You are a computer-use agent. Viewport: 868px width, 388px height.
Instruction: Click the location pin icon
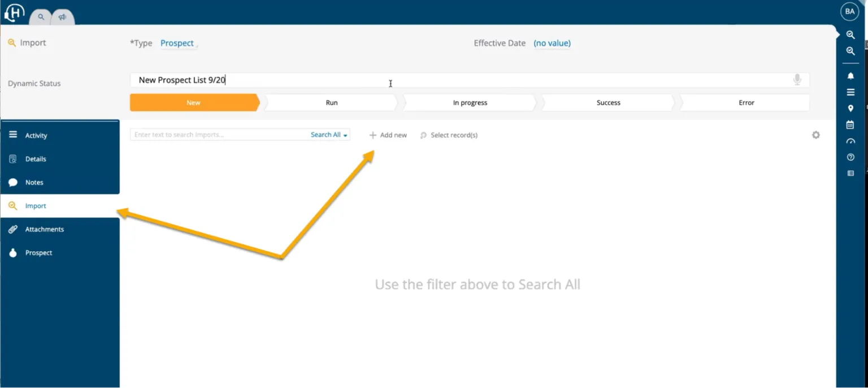850,109
